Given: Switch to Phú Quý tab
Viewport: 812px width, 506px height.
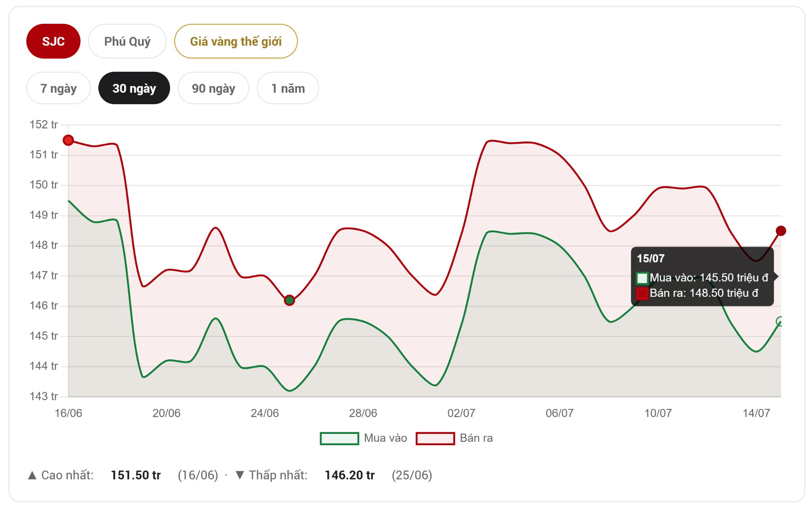Looking at the screenshot, I should coord(127,41).
